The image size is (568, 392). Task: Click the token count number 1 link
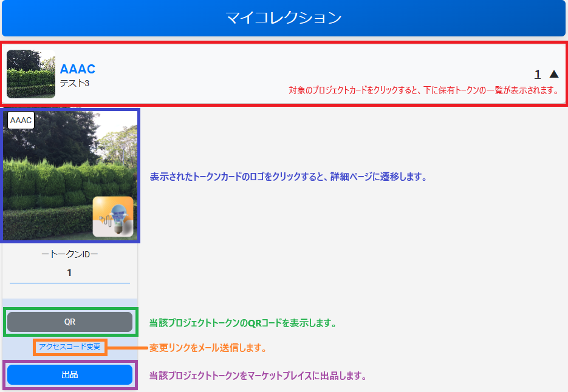537,73
